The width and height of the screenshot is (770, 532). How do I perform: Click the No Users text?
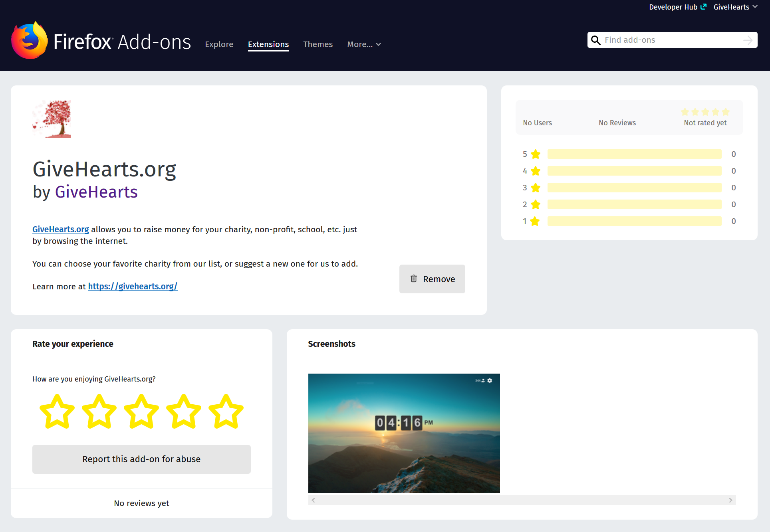click(537, 123)
